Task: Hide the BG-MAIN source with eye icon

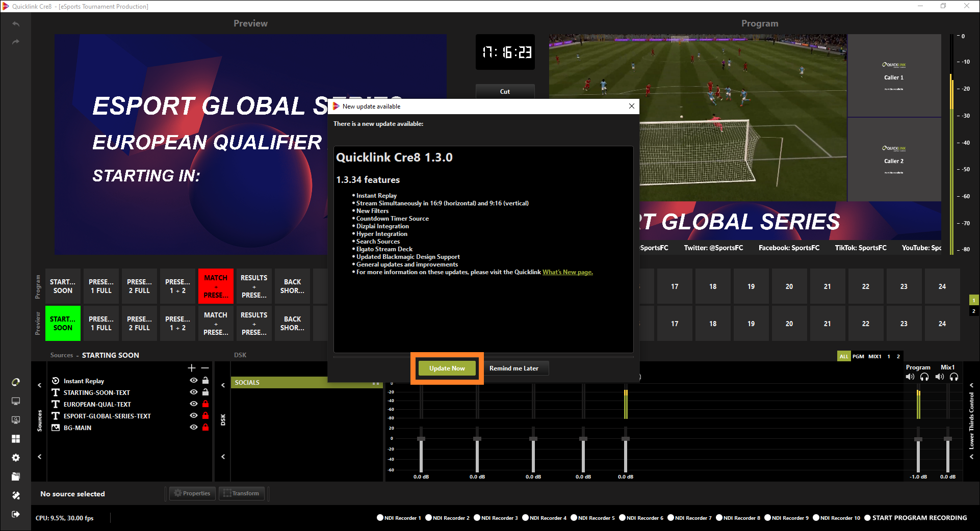Action: pos(194,428)
